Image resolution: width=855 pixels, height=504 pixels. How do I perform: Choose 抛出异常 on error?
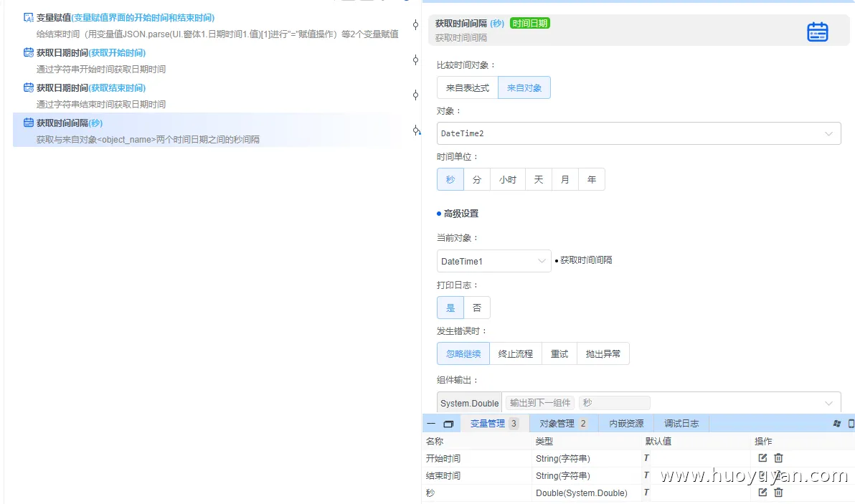(x=603, y=353)
